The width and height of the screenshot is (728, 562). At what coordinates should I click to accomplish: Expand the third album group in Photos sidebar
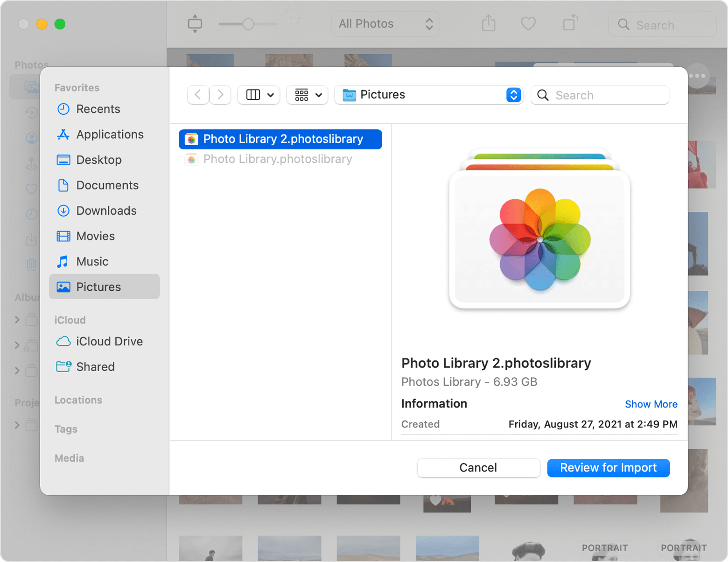17,371
